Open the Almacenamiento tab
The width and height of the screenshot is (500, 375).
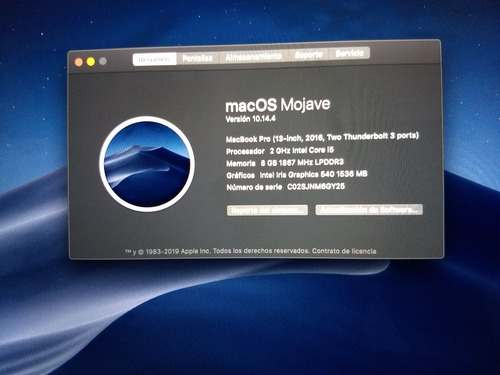tap(253, 56)
